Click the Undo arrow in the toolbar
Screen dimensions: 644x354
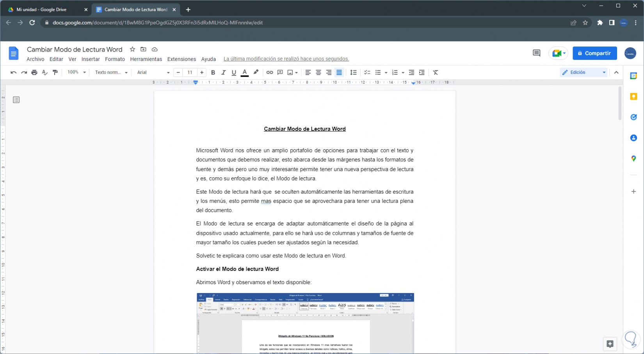coord(14,72)
